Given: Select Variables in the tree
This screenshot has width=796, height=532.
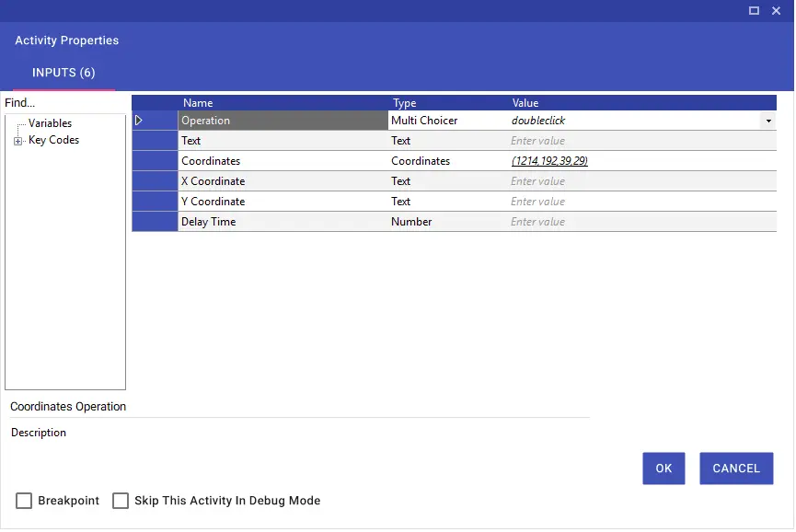Looking at the screenshot, I should coord(50,123).
